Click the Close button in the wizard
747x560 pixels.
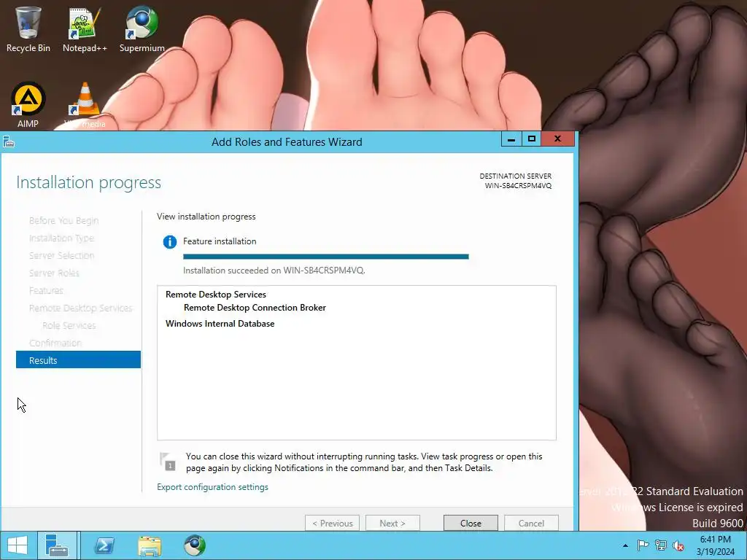coord(471,523)
